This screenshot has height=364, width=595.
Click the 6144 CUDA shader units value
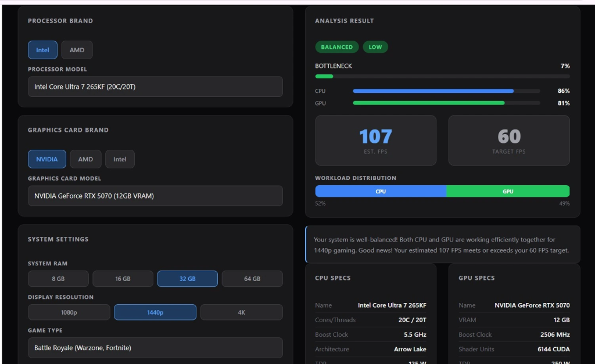coord(554,349)
